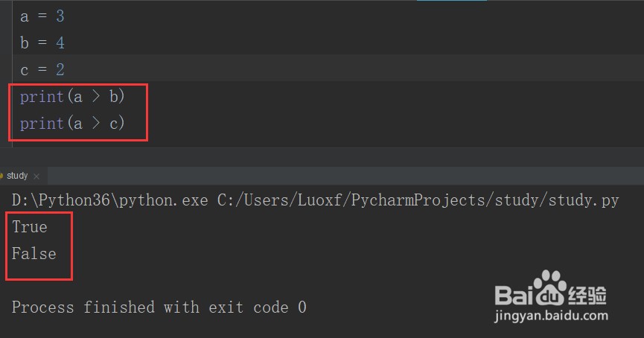Open the jingyan.baidu.com link

[x=551, y=316]
